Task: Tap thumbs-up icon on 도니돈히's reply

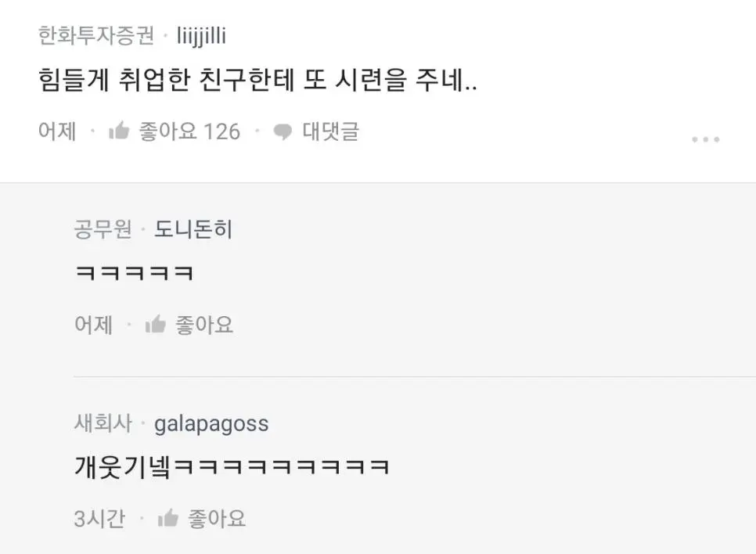Action: pos(155,325)
